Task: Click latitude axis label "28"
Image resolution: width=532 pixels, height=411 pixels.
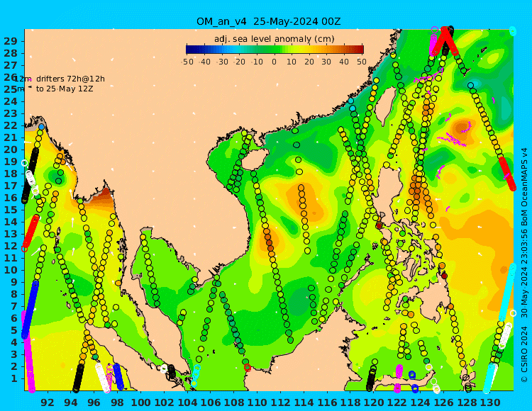Action: click(x=10, y=54)
